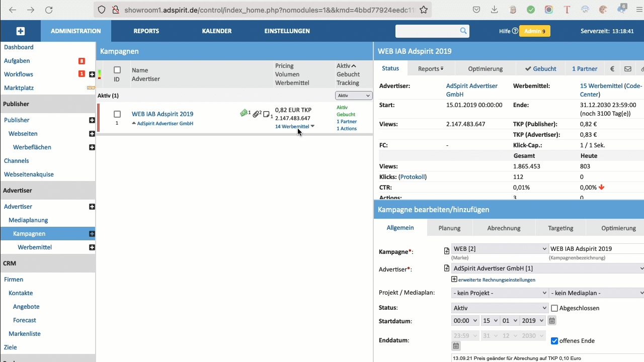Open the AdSpirit Advertiser GmbH [1] dropdown
644x362 pixels.
click(548, 268)
